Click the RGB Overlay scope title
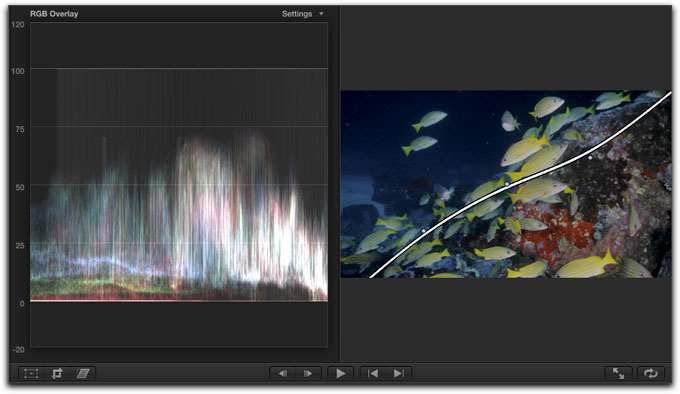The width and height of the screenshot is (680, 394). pyautogui.click(x=54, y=14)
